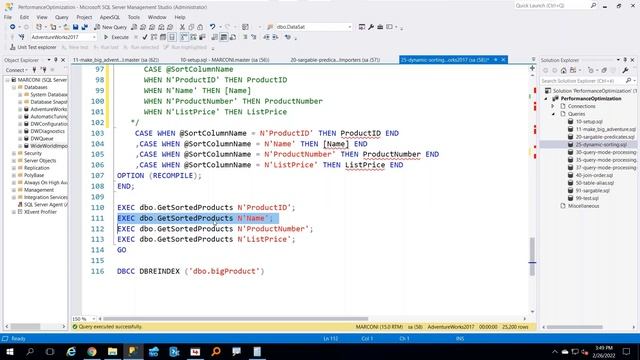640x360 pixels.
Task: Open the Unit Test explorer
Action: pos(33,47)
